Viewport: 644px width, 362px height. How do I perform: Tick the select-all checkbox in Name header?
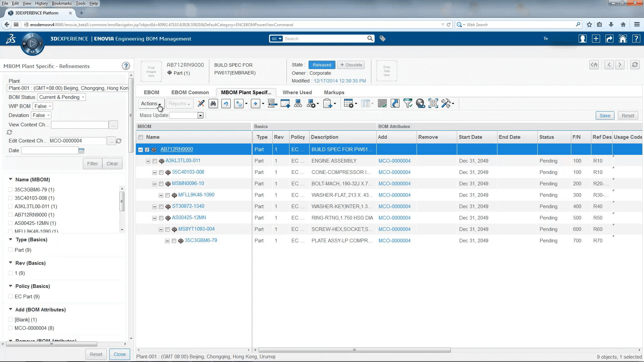[x=141, y=137]
